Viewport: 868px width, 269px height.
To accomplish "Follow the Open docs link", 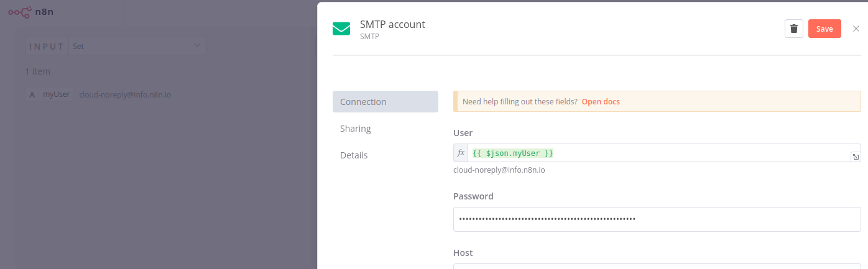I will (601, 101).
